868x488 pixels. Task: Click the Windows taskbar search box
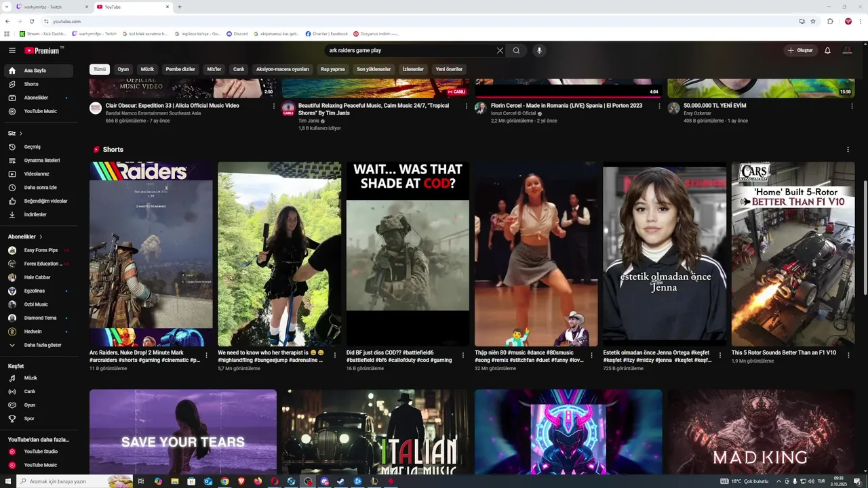75,481
